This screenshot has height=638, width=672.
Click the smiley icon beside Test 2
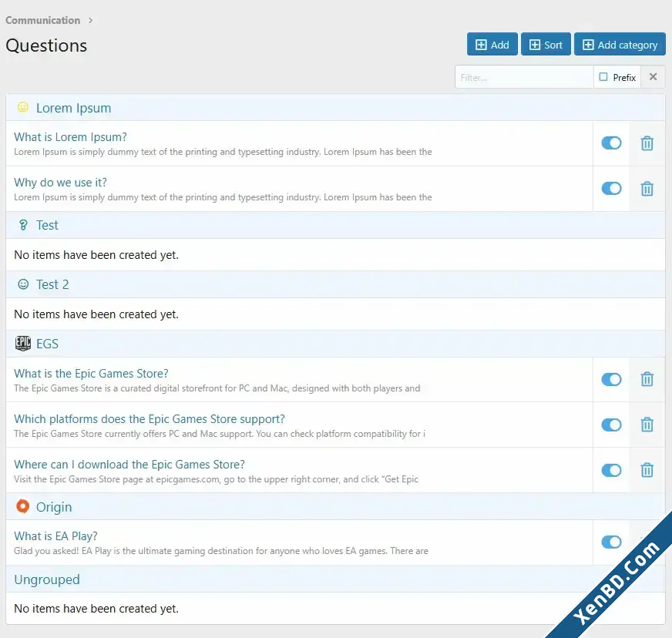23,284
